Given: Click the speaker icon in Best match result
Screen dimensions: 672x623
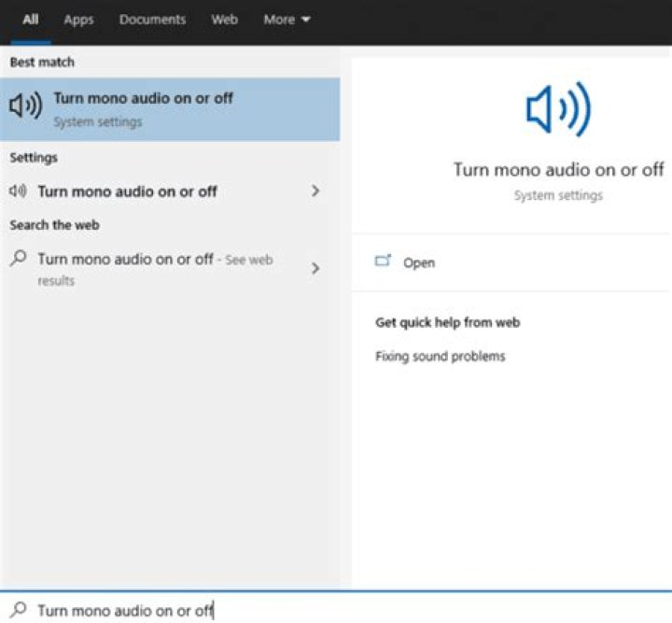Looking at the screenshot, I should pos(25,108).
